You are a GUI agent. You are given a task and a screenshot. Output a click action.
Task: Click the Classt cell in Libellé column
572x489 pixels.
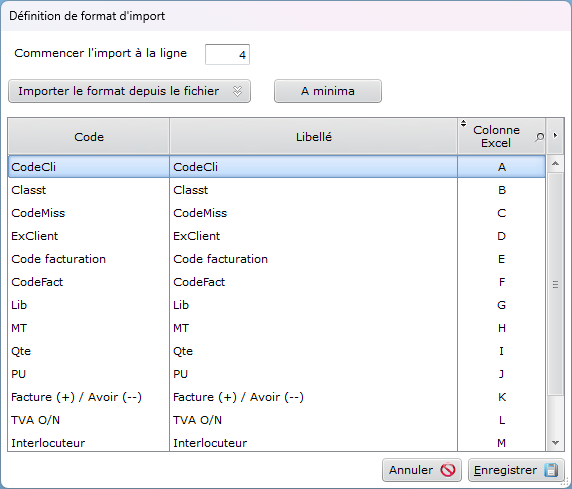(313, 190)
